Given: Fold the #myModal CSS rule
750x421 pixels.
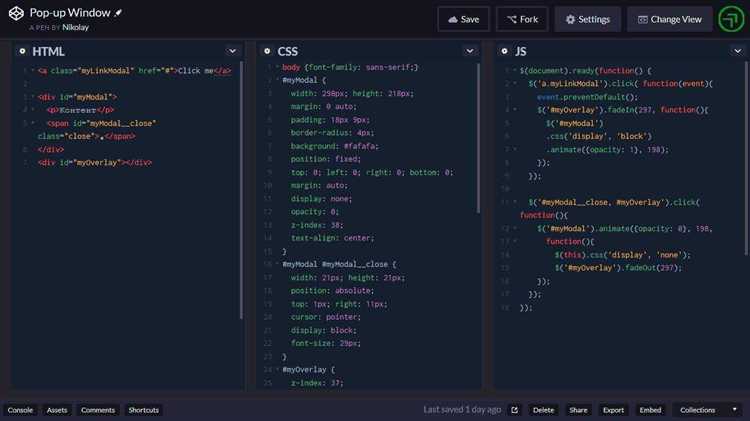Looking at the screenshot, I should (277, 80).
